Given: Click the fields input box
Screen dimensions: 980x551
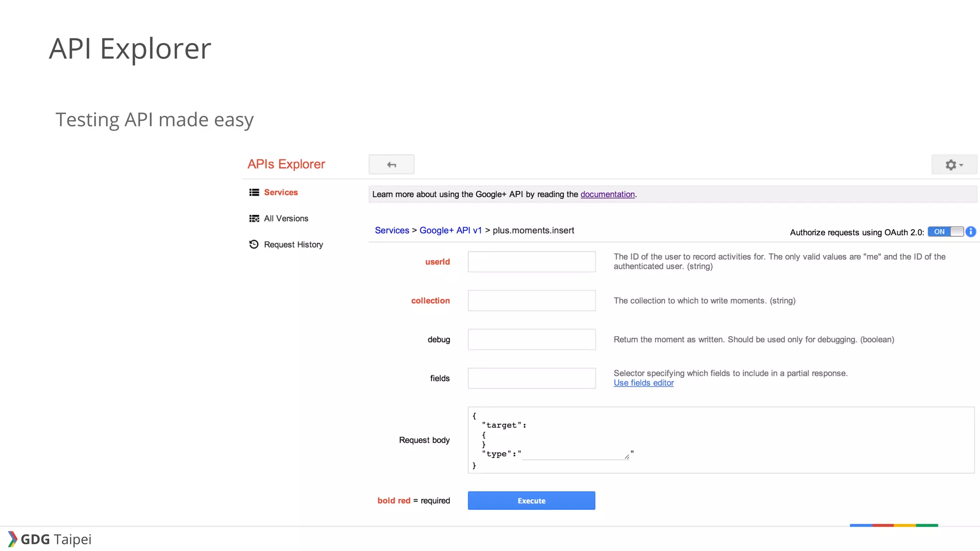Looking at the screenshot, I should coord(532,378).
